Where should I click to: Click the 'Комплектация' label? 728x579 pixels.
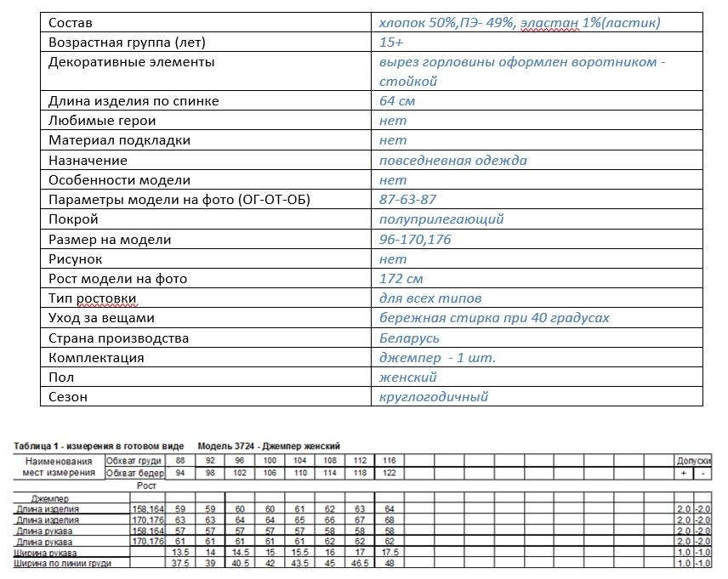coord(96,358)
